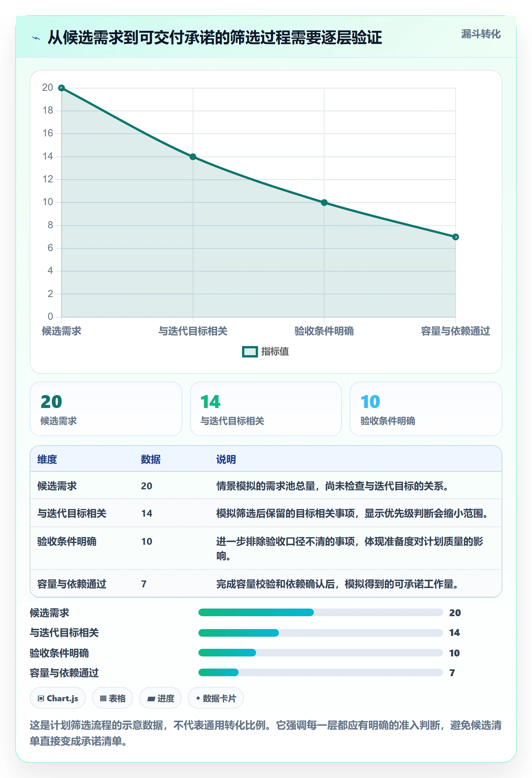Click the description starting with 完成容量校验
Viewport: 532px width, 778px height.
337,584
